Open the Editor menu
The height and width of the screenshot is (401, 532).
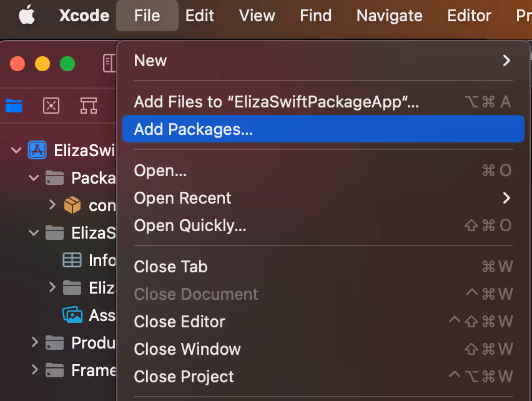coord(469,16)
